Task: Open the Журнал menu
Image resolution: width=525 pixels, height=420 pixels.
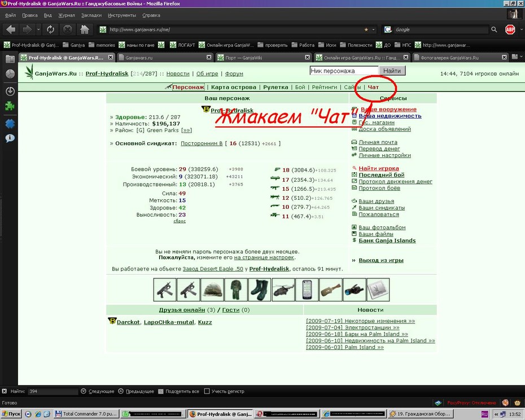Action: pyautogui.click(x=67, y=15)
